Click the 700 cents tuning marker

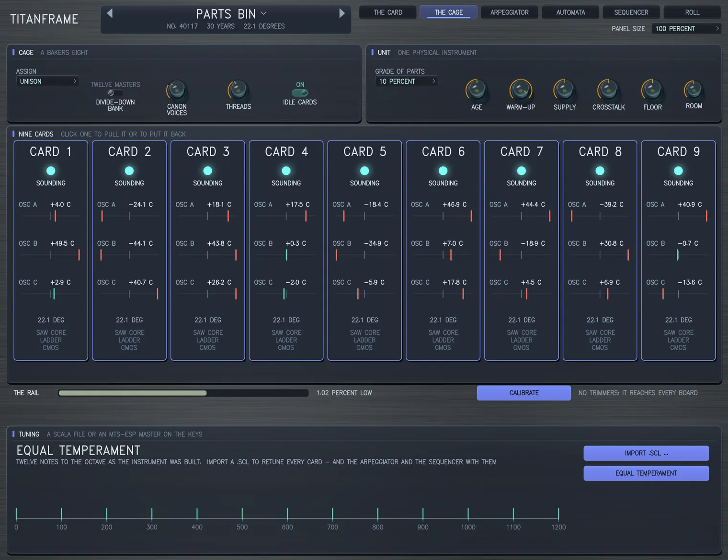point(332,514)
